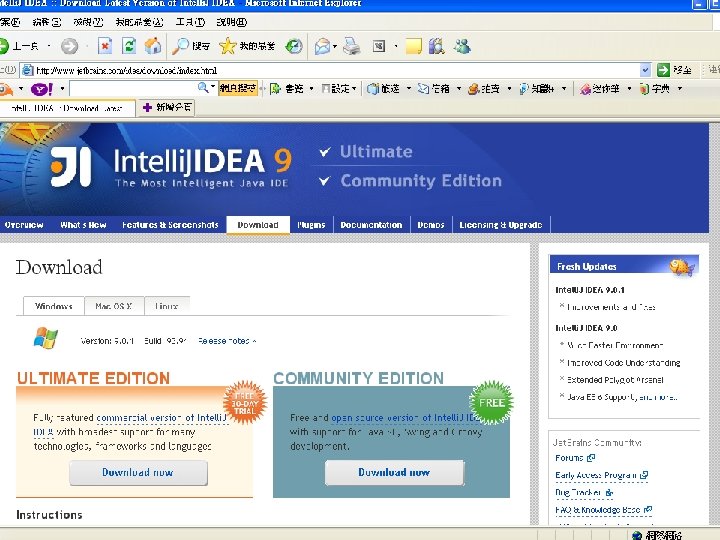Expand the Release notes link arrow

coord(254,341)
